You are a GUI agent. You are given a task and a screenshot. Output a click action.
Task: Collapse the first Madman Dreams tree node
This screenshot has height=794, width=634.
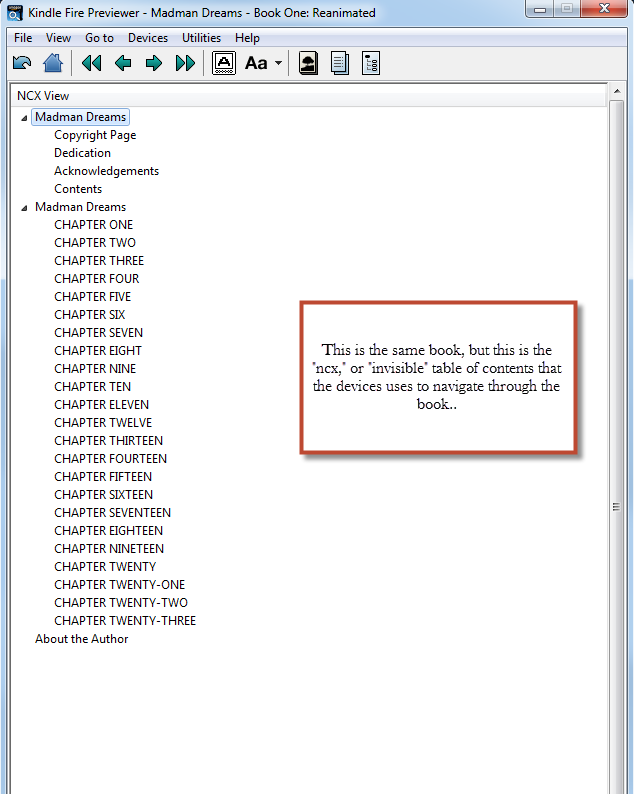tap(24, 118)
